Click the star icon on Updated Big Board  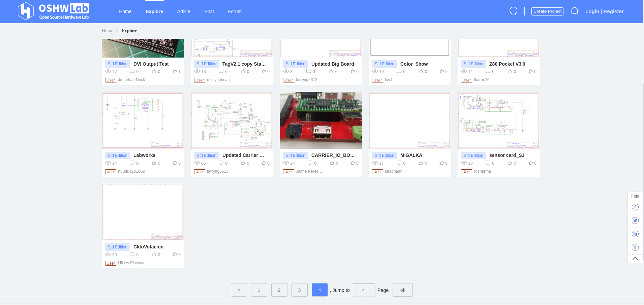(353, 71)
